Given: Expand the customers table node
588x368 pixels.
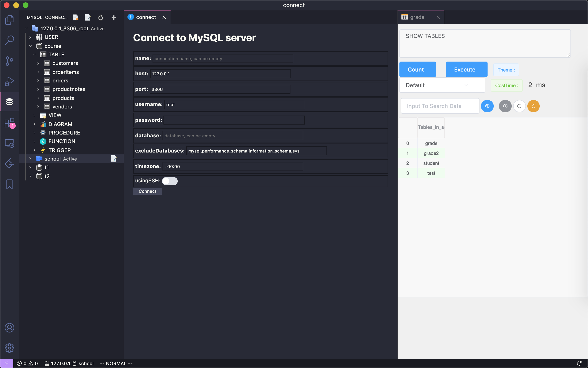Looking at the screenshot, I should click(x=38, y=63).
